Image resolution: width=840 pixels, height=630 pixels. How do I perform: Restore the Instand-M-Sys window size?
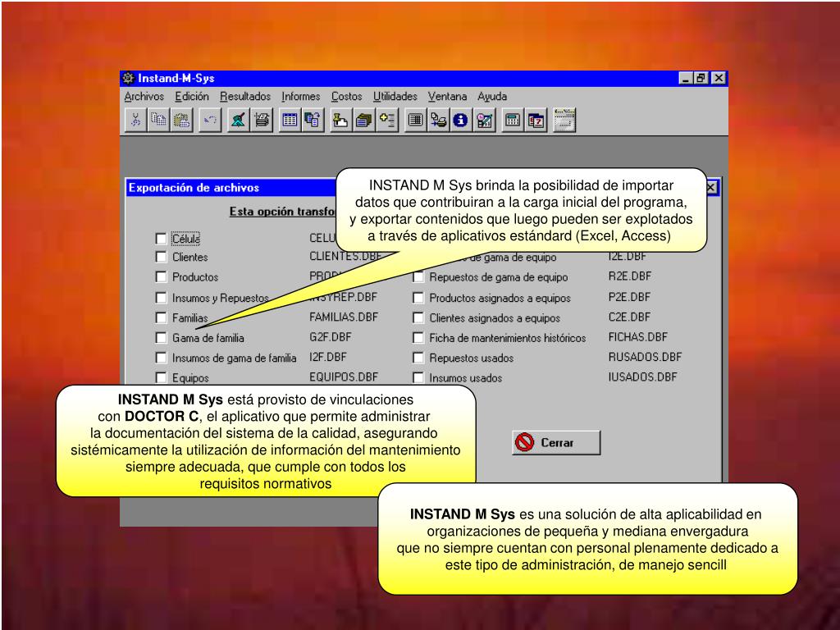click(x=701, y=78)
